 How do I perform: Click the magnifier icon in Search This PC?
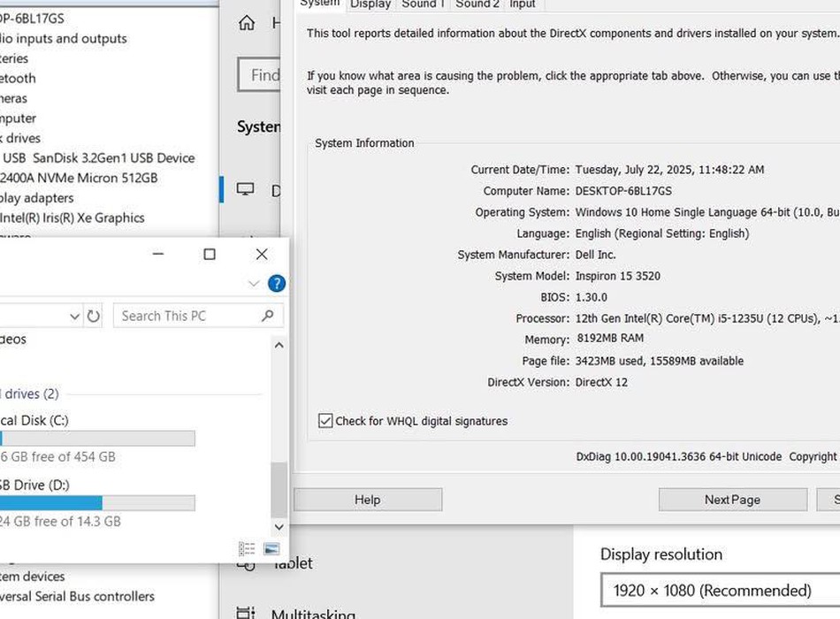click(268, 316)
